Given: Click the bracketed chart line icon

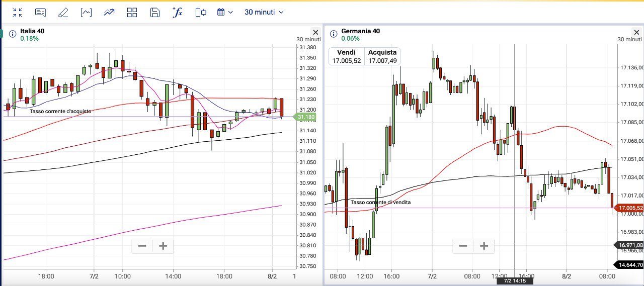Looking at the screenshot, I should pyautogui.click(x=86, y=12).
